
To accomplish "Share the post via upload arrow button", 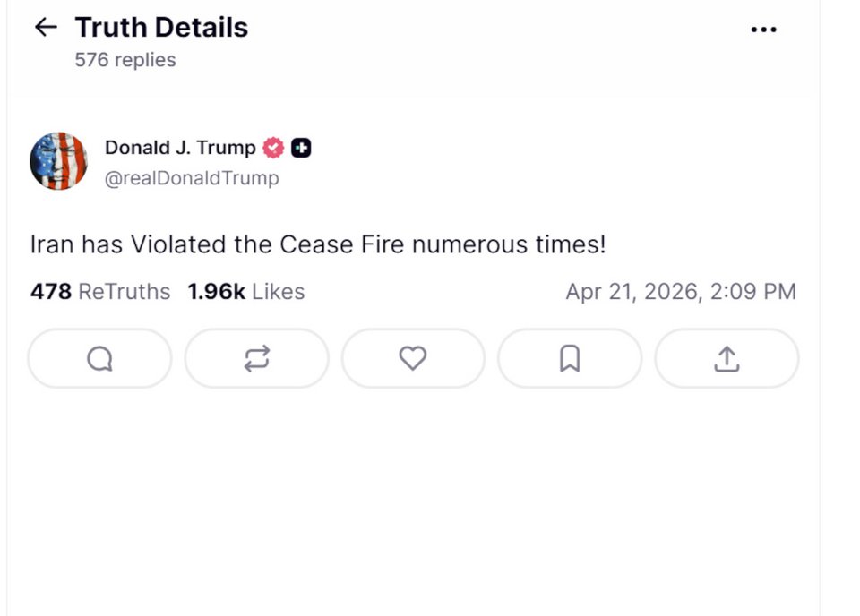I will (x=726, y=359).
